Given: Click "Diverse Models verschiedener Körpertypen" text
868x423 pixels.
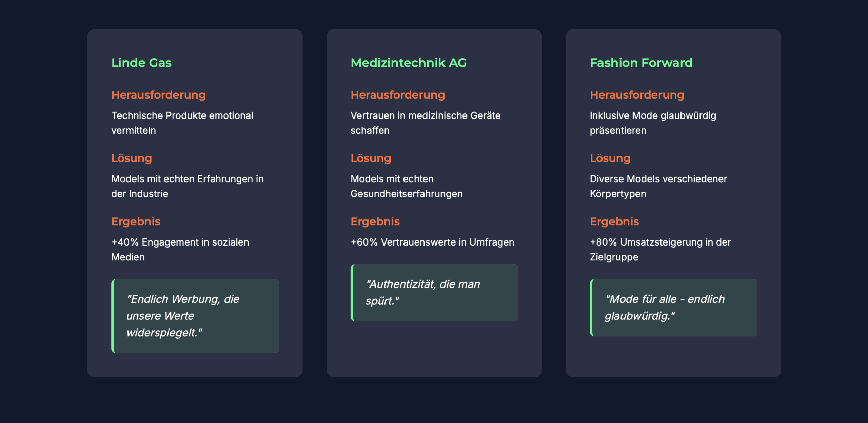Looking at the screenshot, I should pyautogui.click(x=658, y=186).
